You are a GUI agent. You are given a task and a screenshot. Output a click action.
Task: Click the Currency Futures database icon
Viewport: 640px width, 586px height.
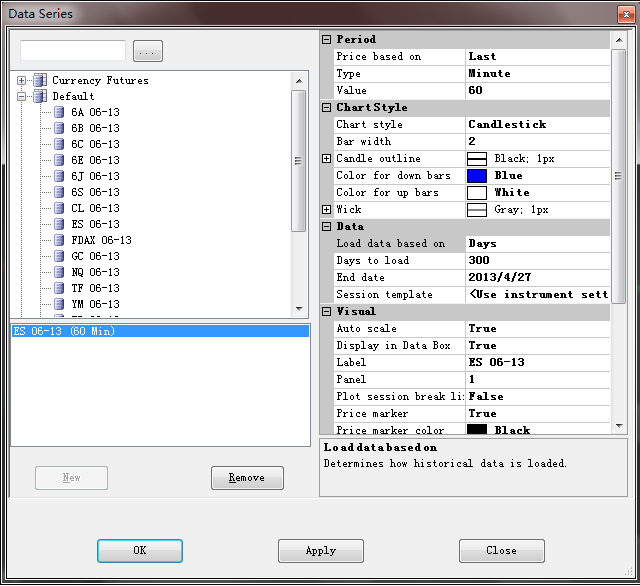click(40, 80)
